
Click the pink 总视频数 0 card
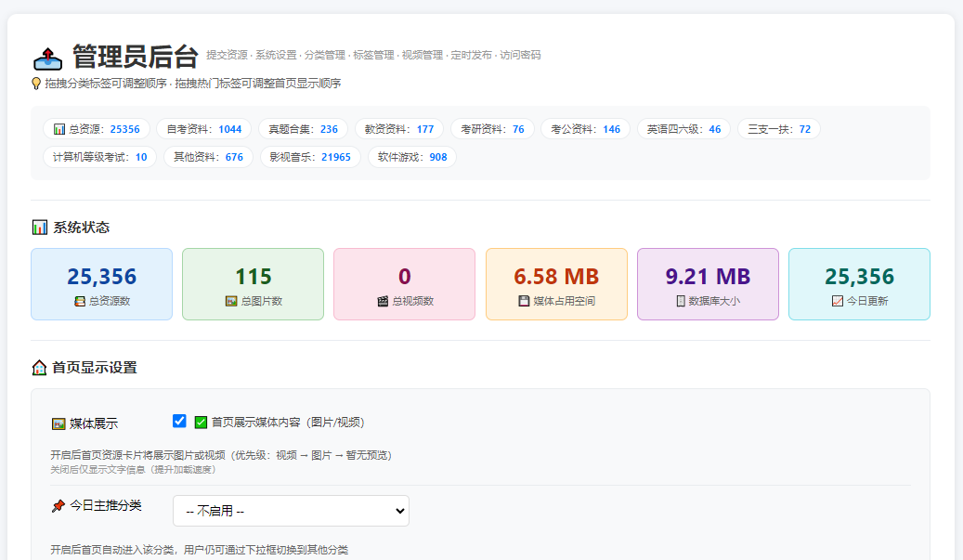[404, 284]
